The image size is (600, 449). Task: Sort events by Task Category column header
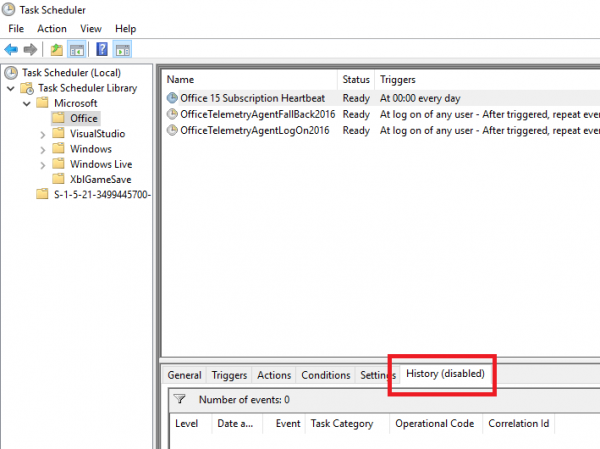pos(347,423)
